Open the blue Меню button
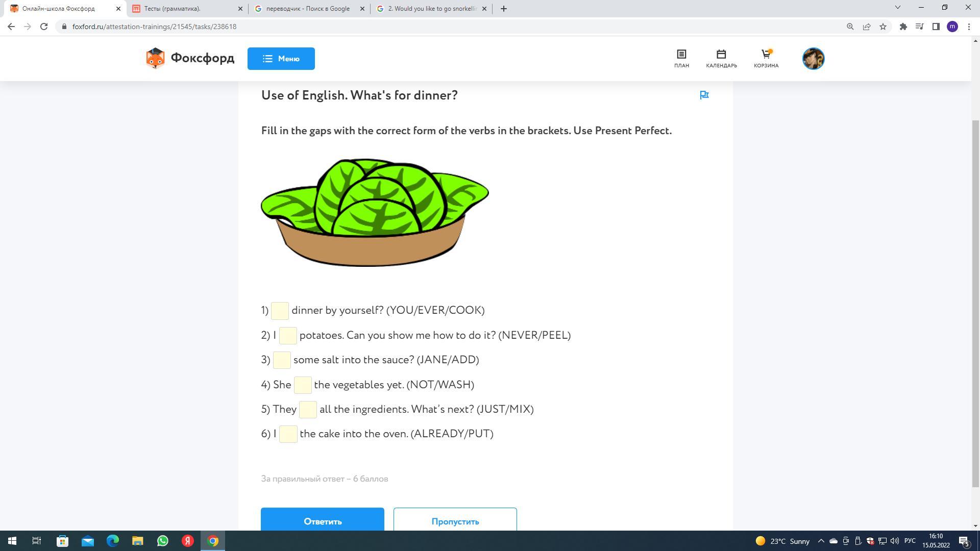The height and width of the screenshot is (551, 980). [281, 59]
